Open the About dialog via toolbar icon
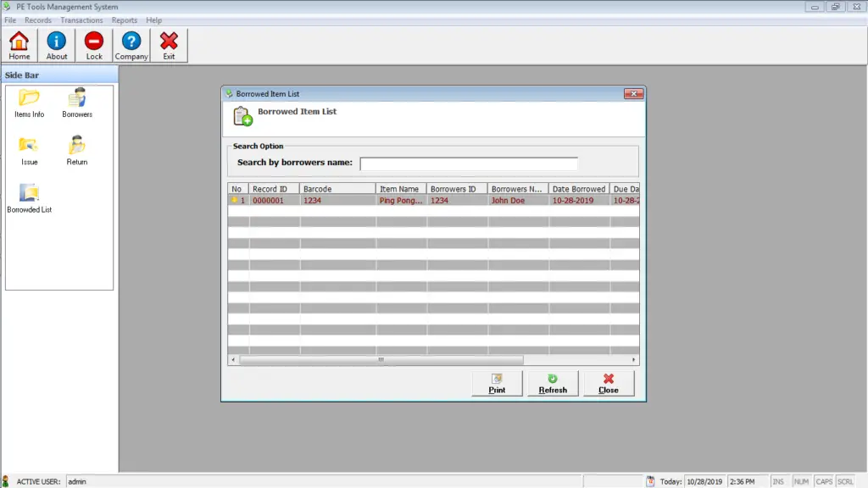 pyautogui.click(x=56, y=44)
